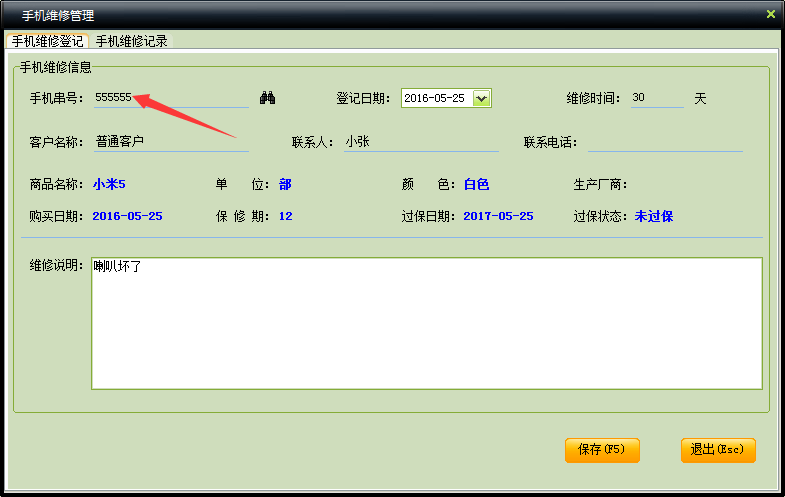
Task: Click the binoculars search icon
Action: tap(267, 98)
